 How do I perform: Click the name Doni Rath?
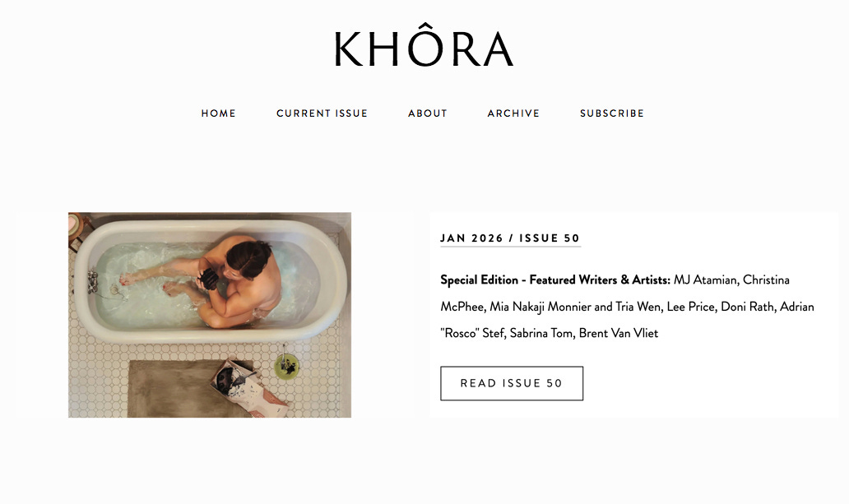[x=747, y=307]
